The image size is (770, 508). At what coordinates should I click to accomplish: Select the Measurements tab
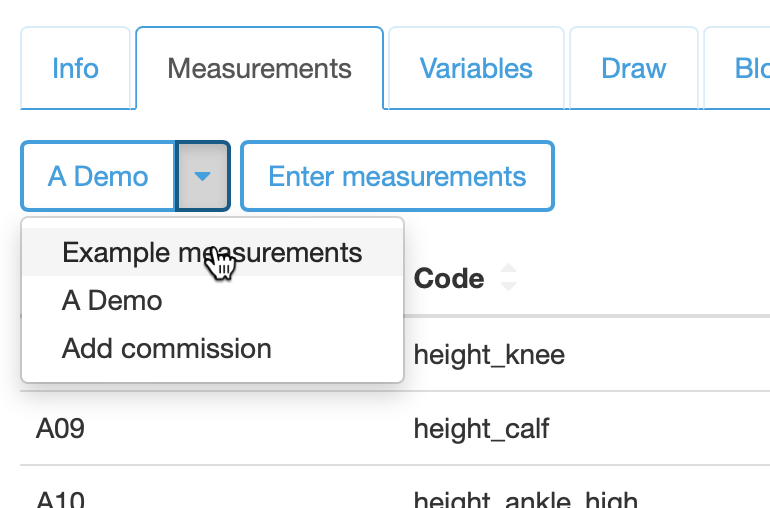pos(259,68)
